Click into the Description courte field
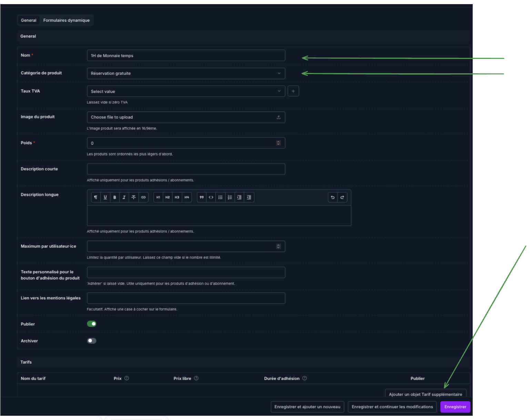The height and width of the screenshot is (420, 530). pos(186,169)
